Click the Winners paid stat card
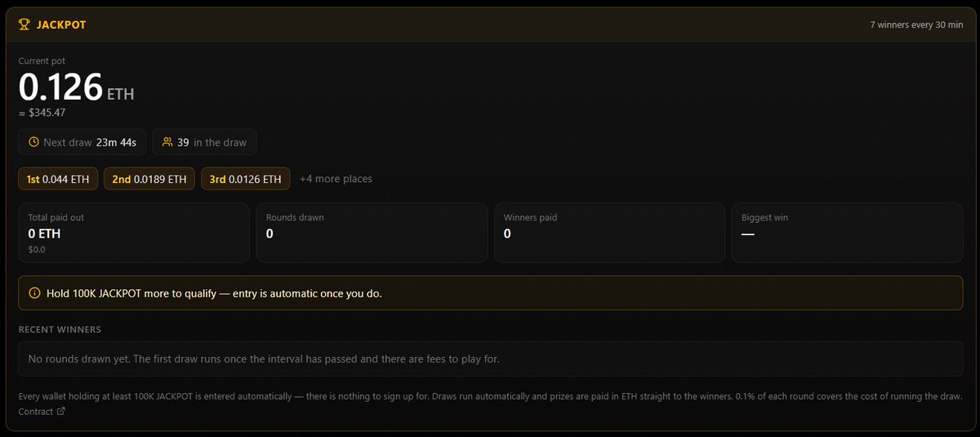This screenshot has width=980, height=437. [x=609, y=233]
